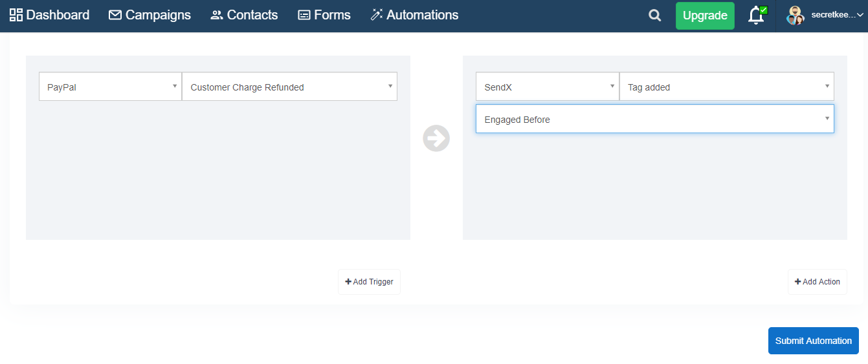Open the Customer Charge Refunded dropdown

tap(289, 87)
